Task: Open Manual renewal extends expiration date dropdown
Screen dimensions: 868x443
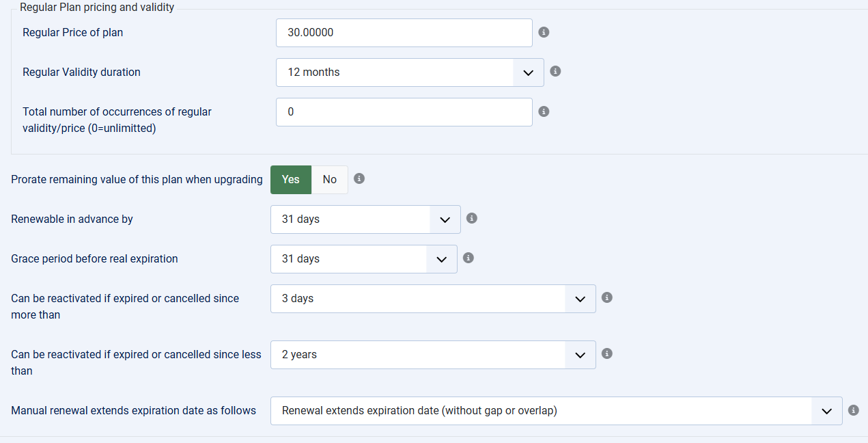Action: click(556, 411)
